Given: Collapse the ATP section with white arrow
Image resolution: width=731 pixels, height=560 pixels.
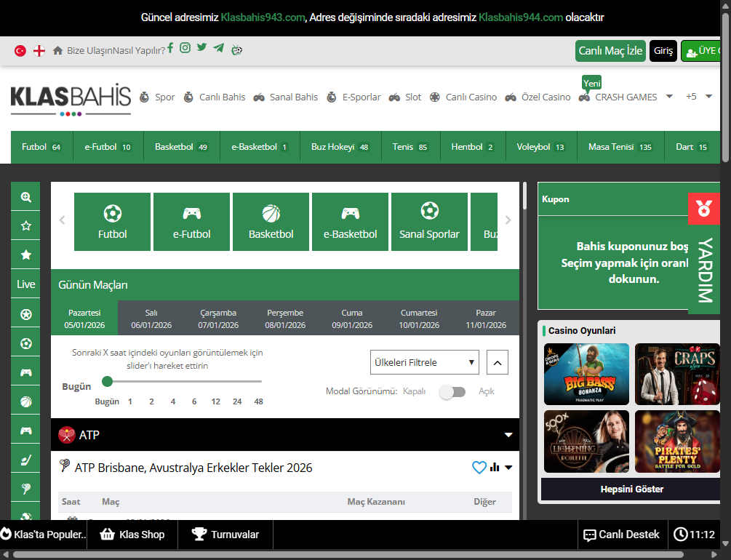Looking at the screenshot, I should tap(508, 435).
